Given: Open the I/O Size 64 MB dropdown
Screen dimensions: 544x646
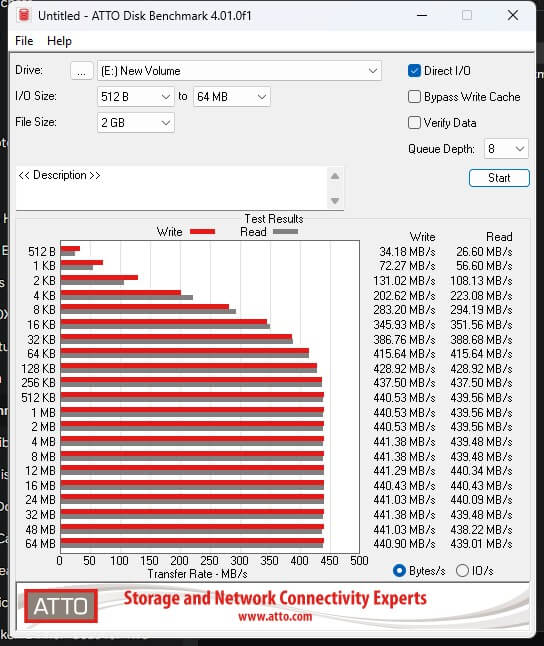Looking at the screenshot, I should coord(232,97).
